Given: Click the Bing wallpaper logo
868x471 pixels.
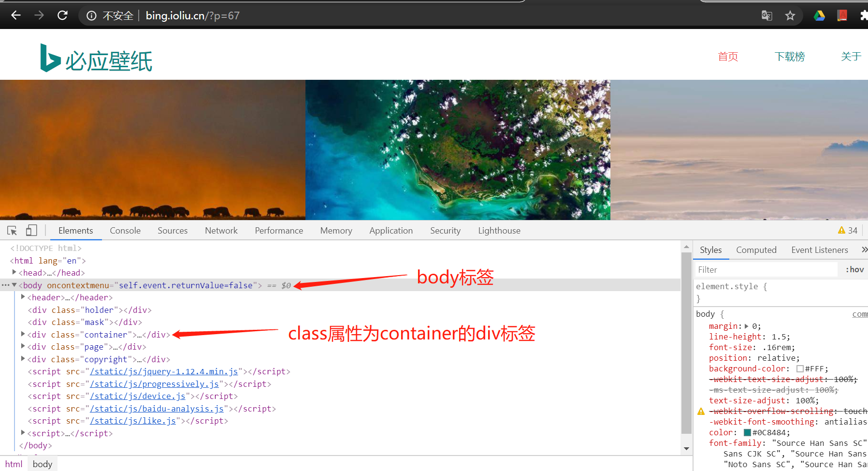Looking at the screenshot, I should click(x=96, y=59).
